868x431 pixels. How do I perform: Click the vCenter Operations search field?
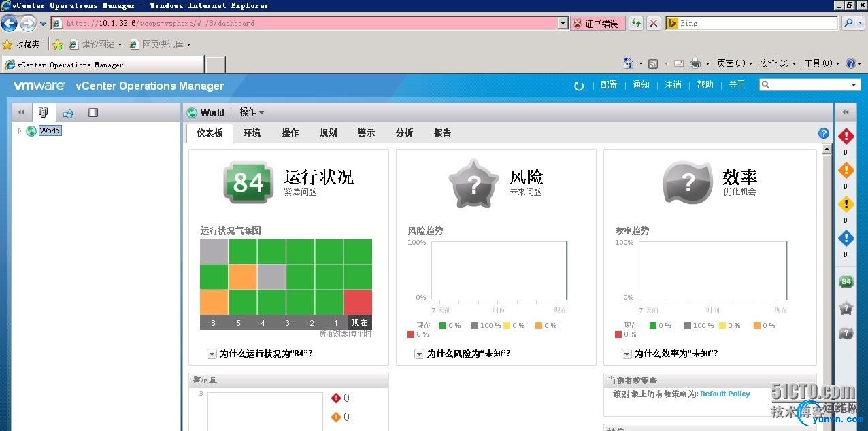point(809,85)
